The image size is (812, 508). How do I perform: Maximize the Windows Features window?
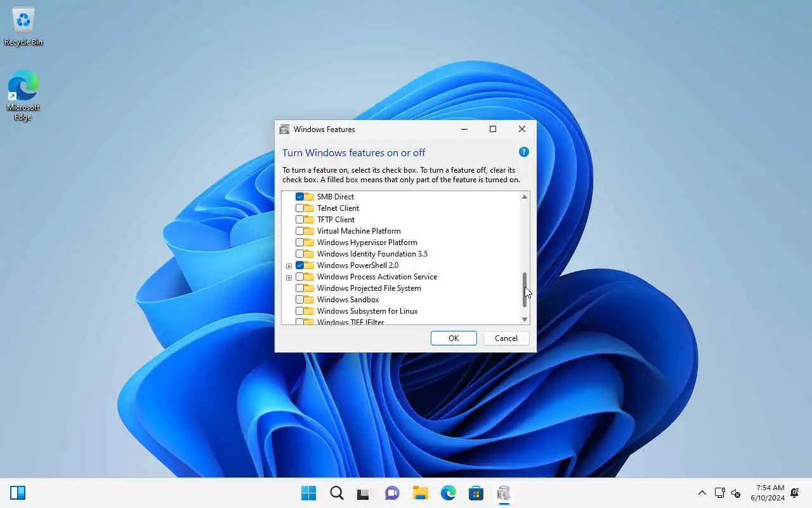(x=493, y=129)
